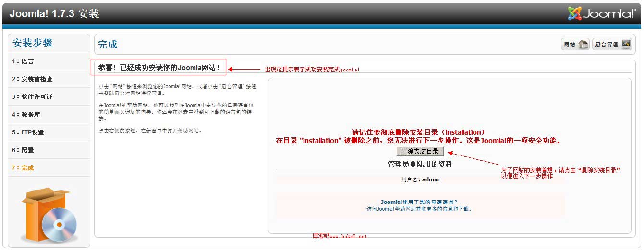This screenshot has height=250, width=644.
Task: Click paragraph starting 在Joomla!的帮助网站
Action: tap(176, 112)
